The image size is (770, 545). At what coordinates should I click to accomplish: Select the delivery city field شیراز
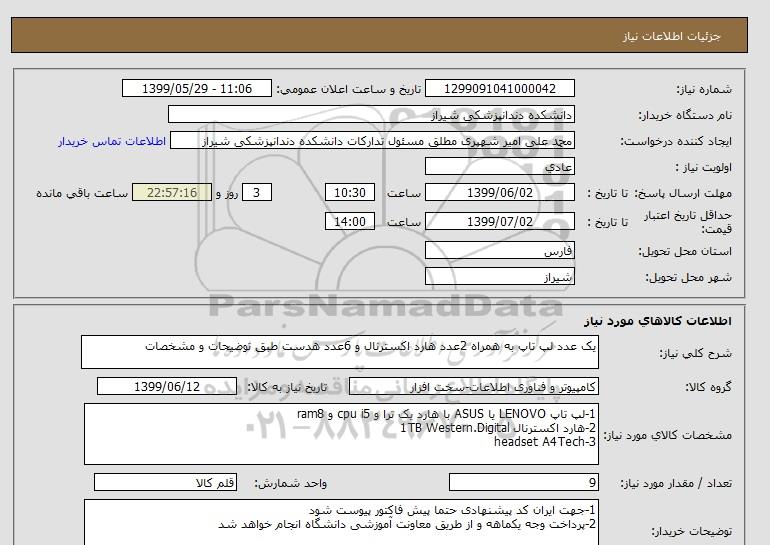pos(499,276)
